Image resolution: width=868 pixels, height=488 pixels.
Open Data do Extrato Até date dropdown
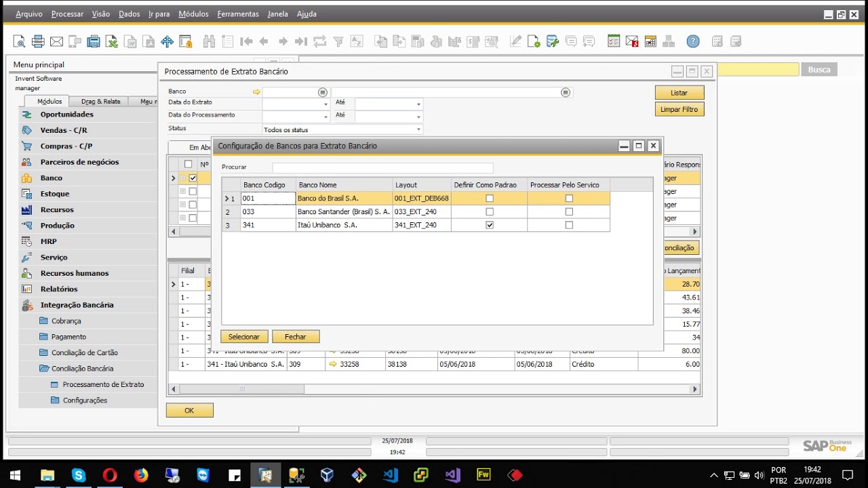point(418,104)
